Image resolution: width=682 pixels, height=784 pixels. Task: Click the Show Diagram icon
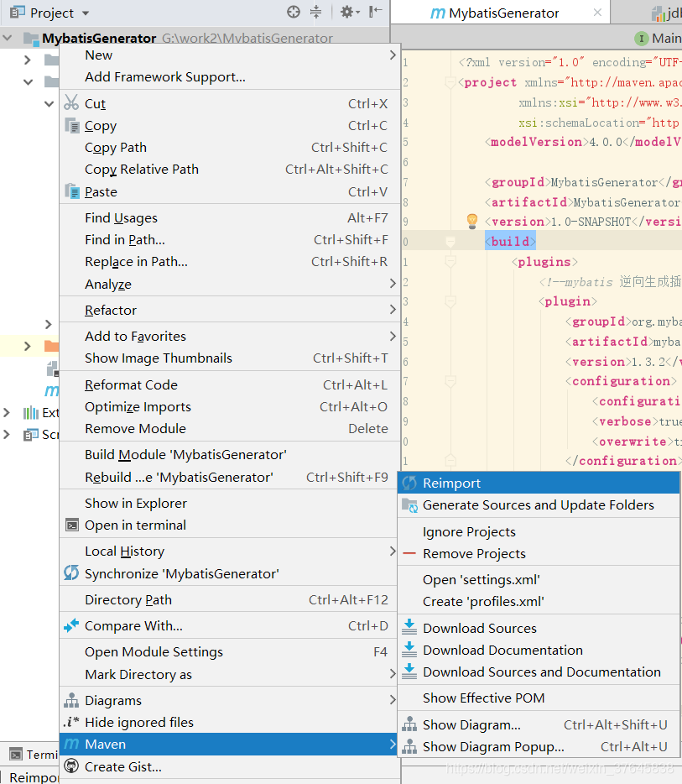tap(409, 724)
